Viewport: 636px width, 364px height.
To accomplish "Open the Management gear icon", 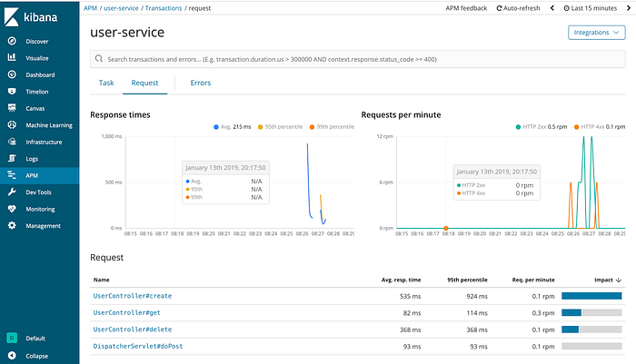I will click(x=12, y=225).
